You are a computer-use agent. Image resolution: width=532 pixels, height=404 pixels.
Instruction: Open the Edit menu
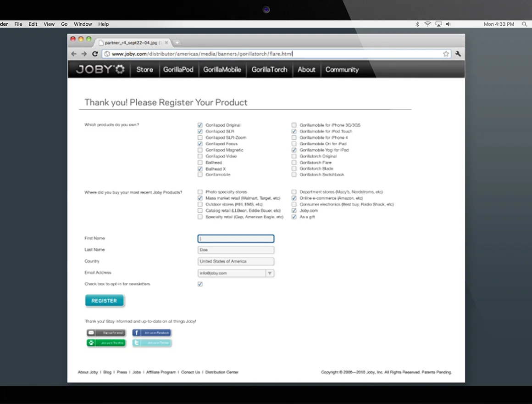coord(33,24)
